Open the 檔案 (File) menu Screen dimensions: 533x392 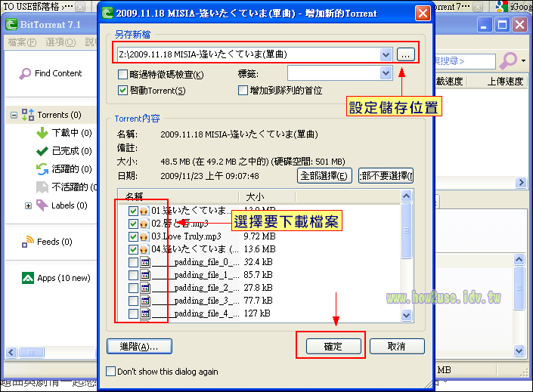click(20, 42)
